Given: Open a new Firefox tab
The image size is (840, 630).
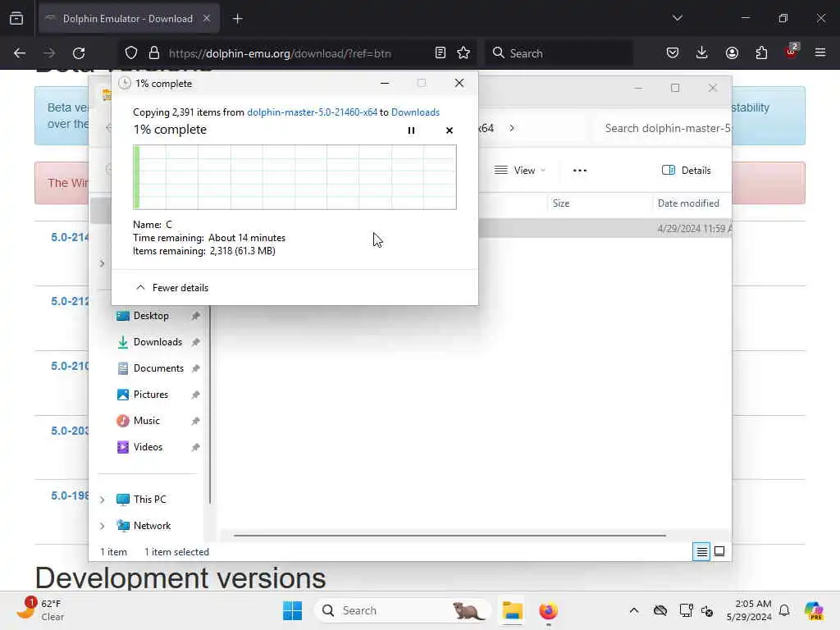Looking at the screenshot, I should (x=237, y=19).
